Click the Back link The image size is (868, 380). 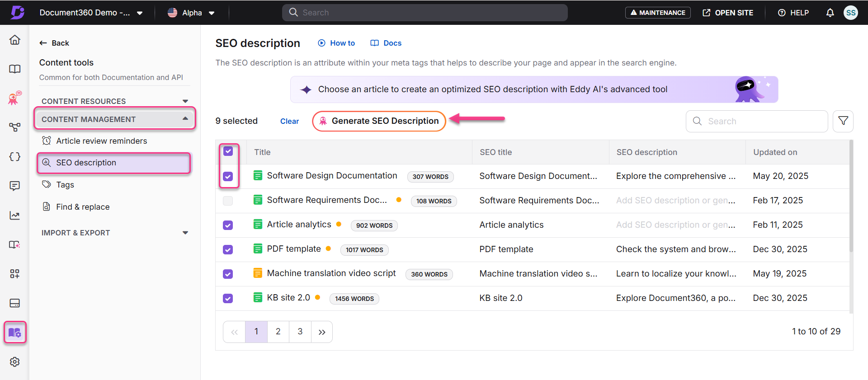pyautogui.click(x=54, y=43)
